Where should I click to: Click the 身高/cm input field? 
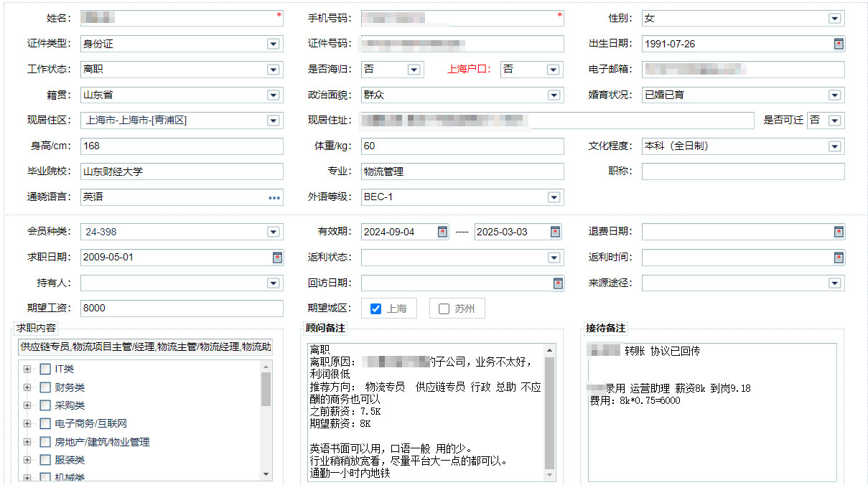point(182,146)
